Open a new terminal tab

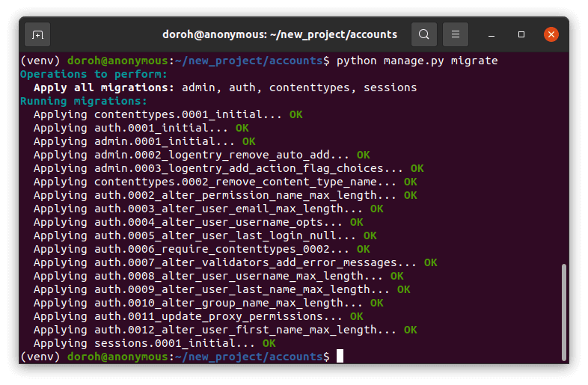(38, 34)
